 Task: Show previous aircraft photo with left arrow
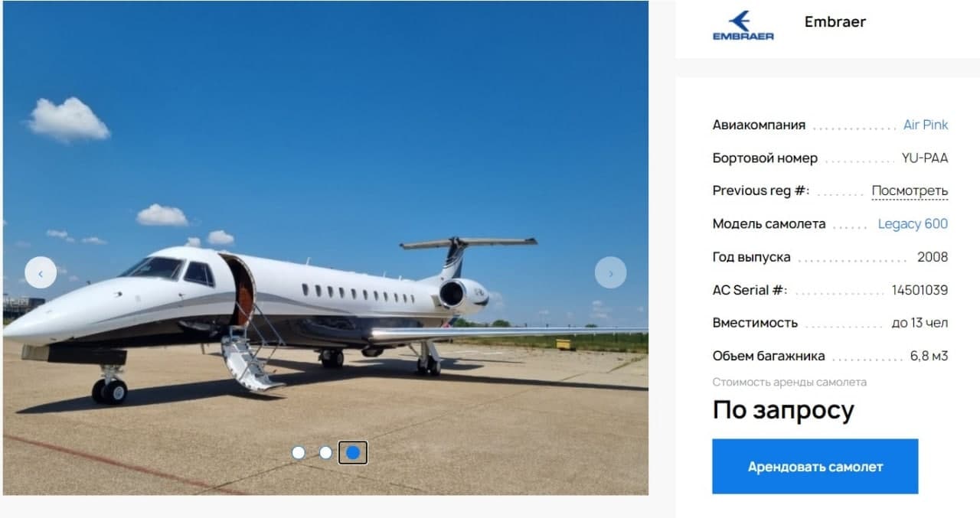(41, 272)
